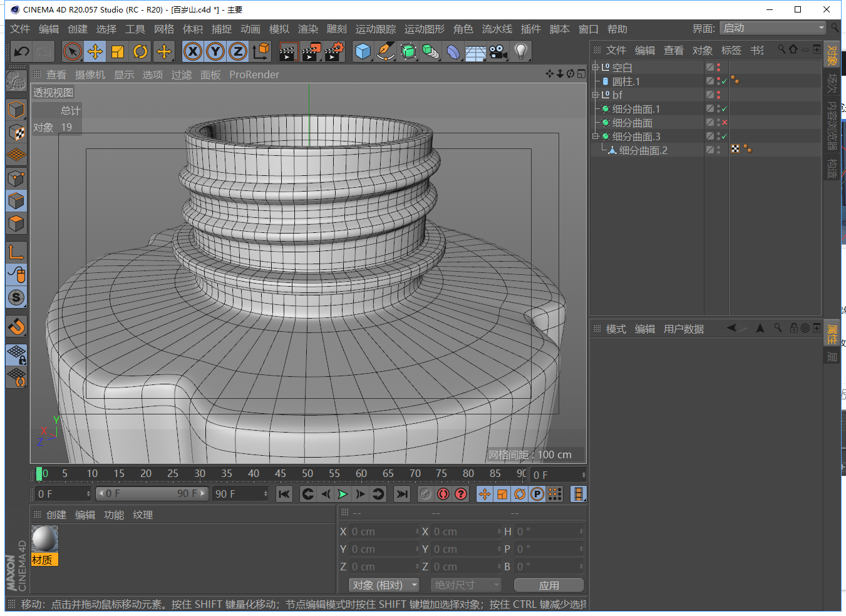Open the 渲染 menu

(308, 29)
